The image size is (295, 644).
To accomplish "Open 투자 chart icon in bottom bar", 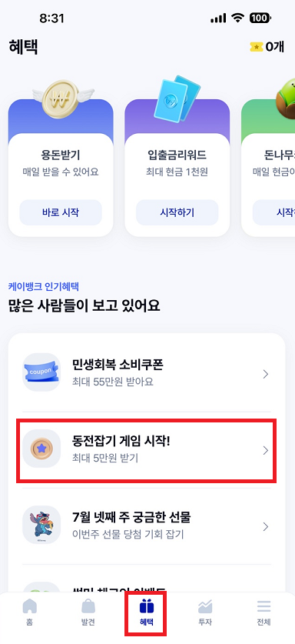I will [x=205, y=612].
